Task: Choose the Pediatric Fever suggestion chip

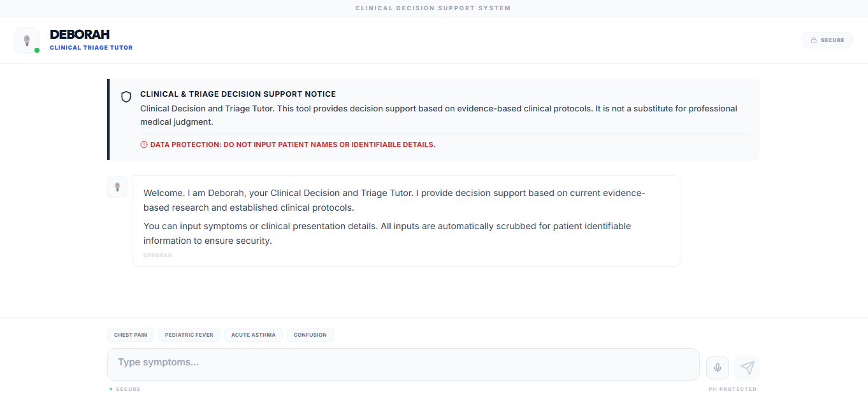Action: point(189,335)
